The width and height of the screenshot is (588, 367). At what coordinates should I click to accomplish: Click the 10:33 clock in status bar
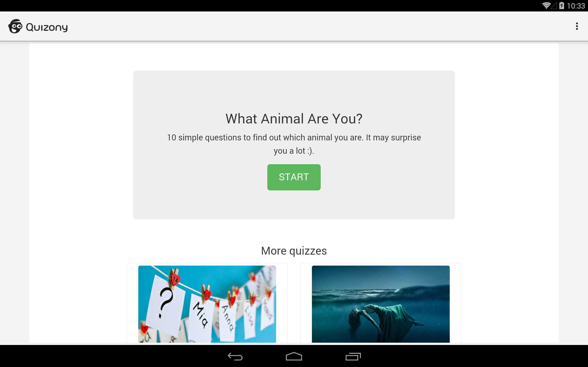coord(576,6)
